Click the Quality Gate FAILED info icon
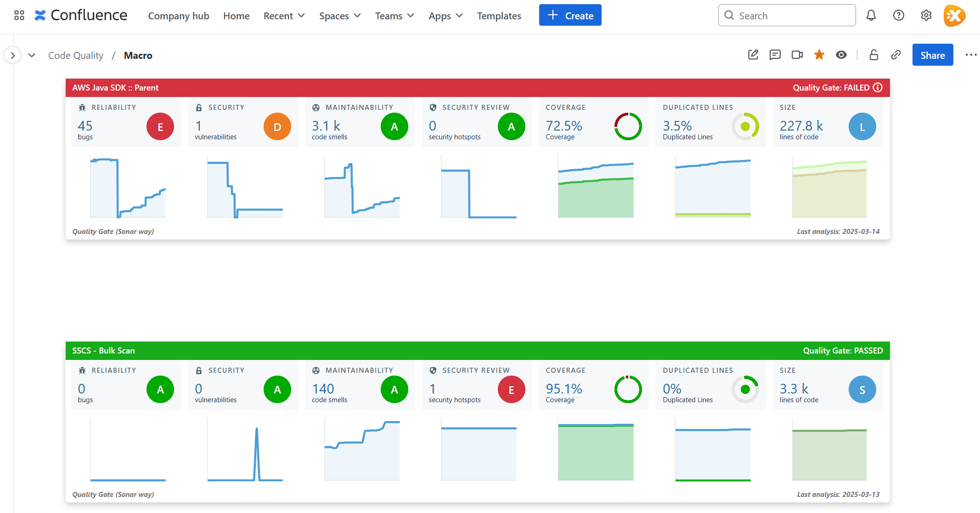 (878, 87)
